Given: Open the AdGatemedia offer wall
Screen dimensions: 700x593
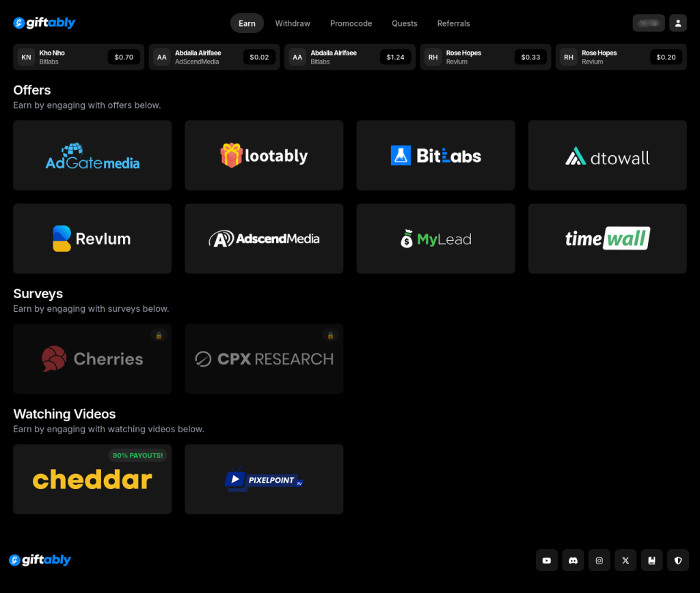Looking at the screenshot, I should click(x=92, y=155).
